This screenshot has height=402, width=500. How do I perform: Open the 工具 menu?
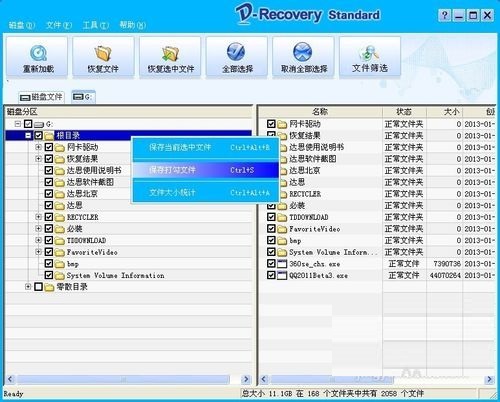click(x=96, y=25)
